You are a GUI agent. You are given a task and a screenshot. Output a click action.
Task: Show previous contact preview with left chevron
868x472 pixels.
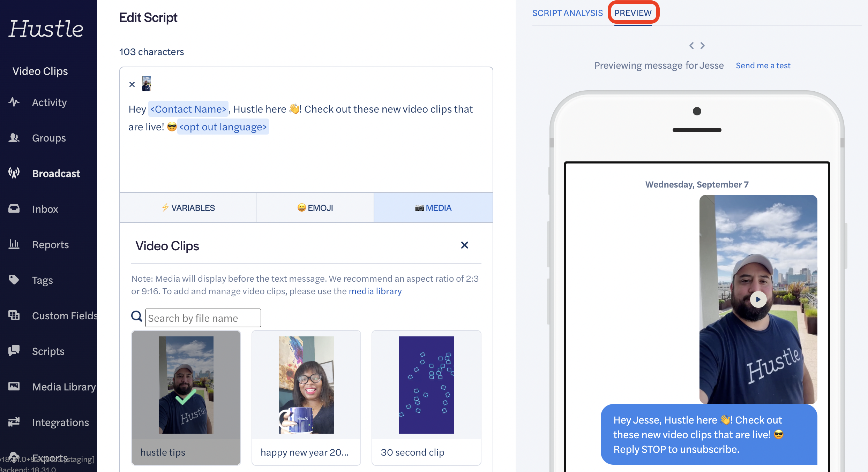[x=691, y=46]
